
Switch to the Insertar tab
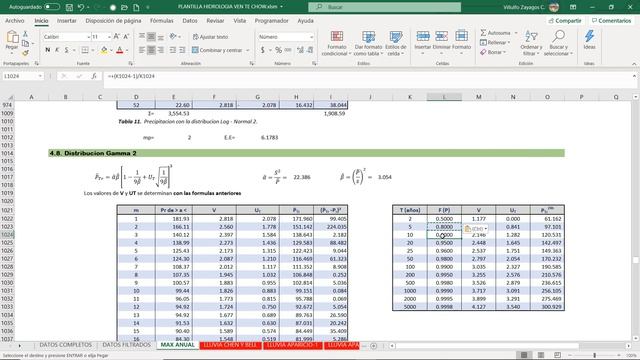pos(67,21)
